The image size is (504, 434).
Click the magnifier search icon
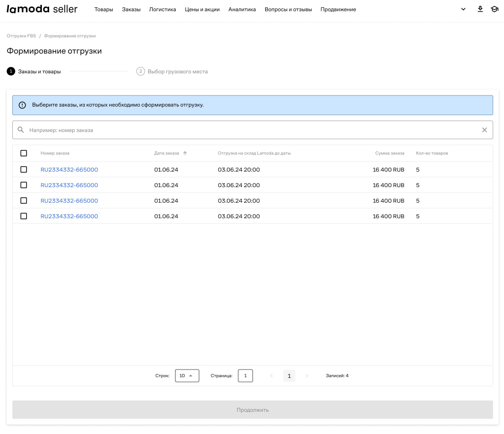pyautogui.click(x=21, y=130)
